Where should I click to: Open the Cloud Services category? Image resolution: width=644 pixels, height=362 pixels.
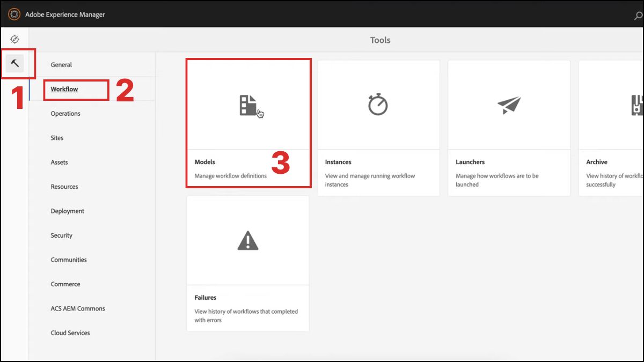pyautogui.click(x=70, y=333)
